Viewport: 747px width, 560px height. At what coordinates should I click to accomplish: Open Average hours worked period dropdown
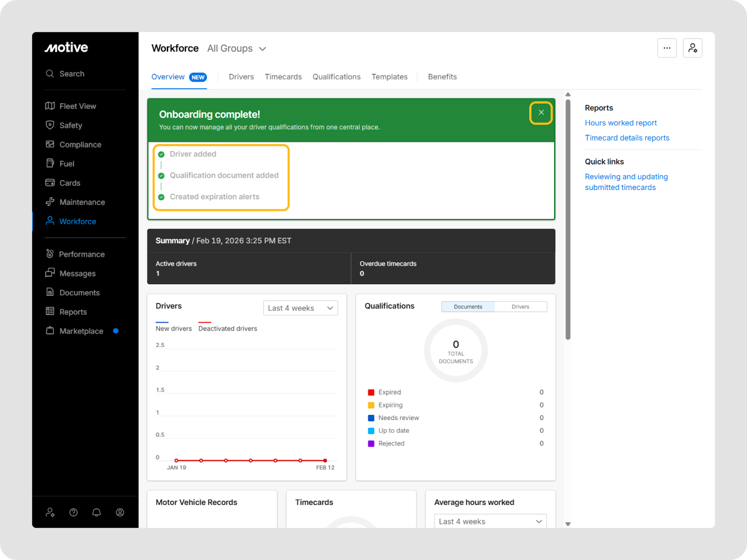coord(490,521)
